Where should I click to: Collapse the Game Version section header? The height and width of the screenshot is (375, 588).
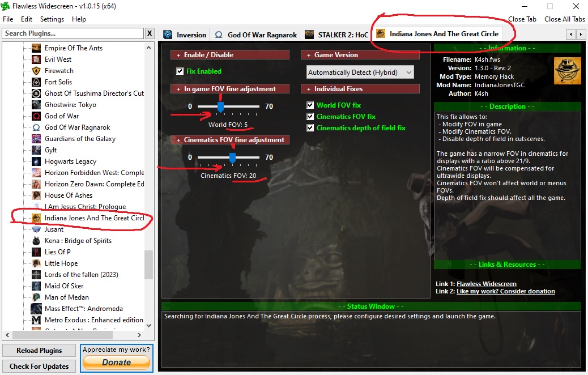(x=360, y=55)
